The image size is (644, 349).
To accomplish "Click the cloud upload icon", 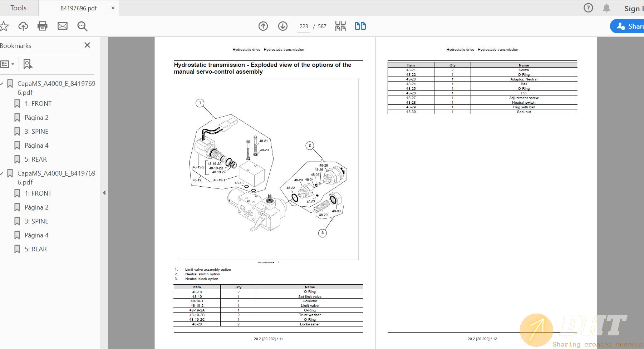I will pyautogui.click(x=23, y=26).
